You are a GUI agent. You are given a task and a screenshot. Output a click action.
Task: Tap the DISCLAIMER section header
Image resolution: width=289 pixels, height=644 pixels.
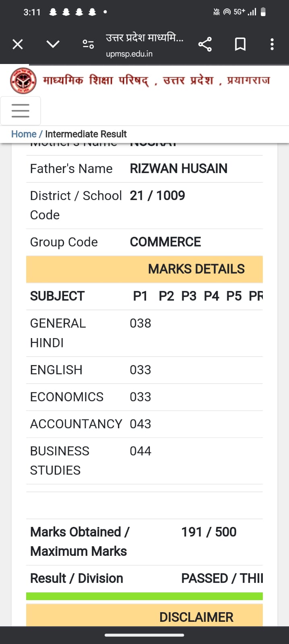tap(144, 615)
